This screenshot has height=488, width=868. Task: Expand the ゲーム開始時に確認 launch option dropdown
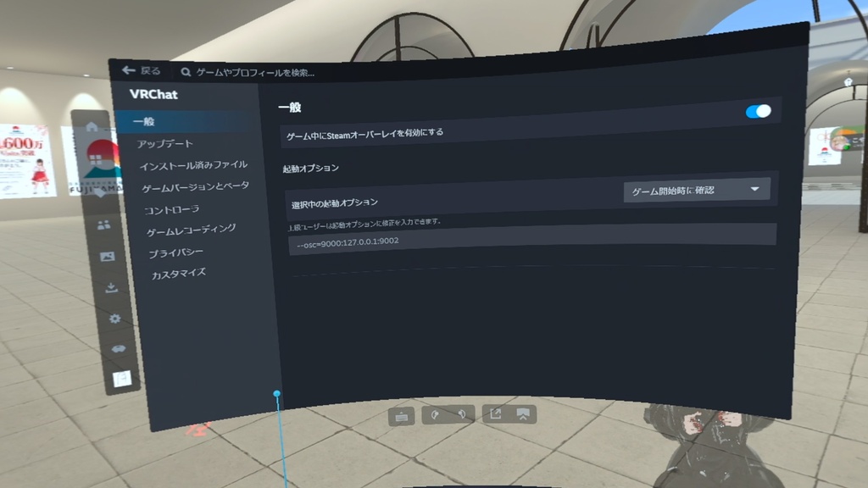pyautogui.click(x=697, y=191)
